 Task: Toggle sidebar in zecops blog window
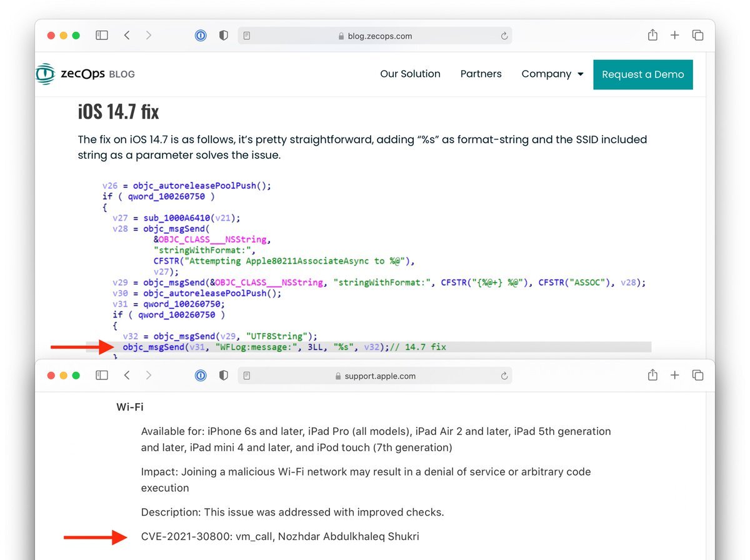pos(102,36)
